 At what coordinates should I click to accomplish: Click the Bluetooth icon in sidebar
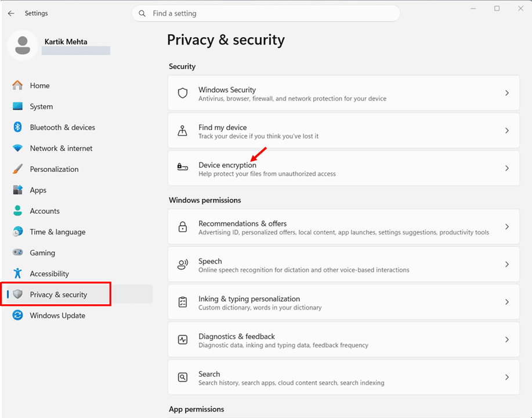click(18, 127)
